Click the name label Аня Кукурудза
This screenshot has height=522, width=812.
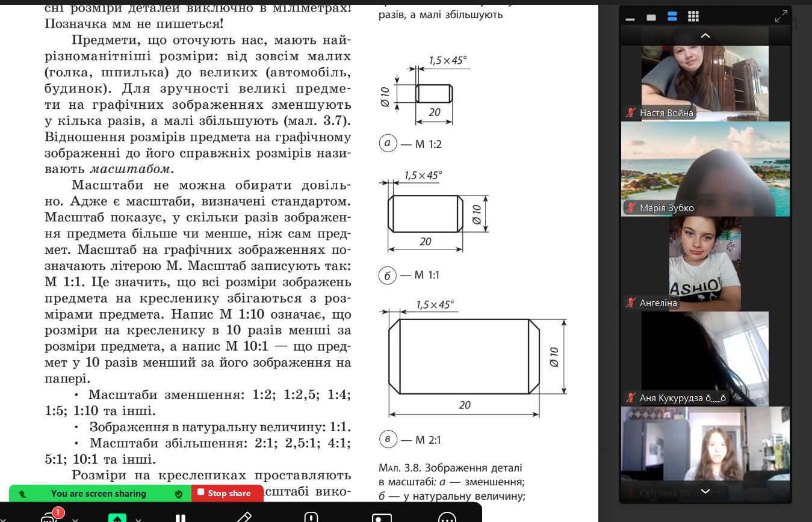(684, 398)
